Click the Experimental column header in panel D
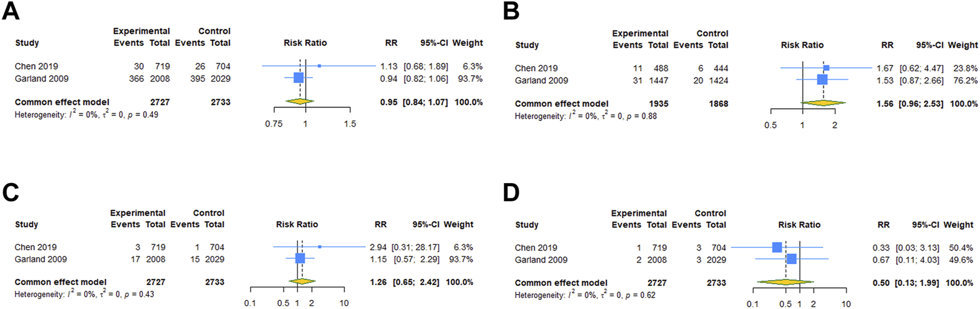 (639, 213)
